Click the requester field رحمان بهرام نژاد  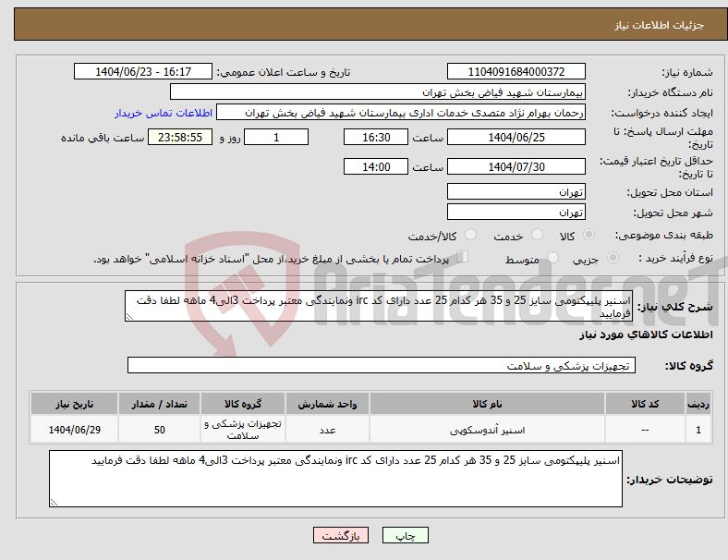[401, 113]
